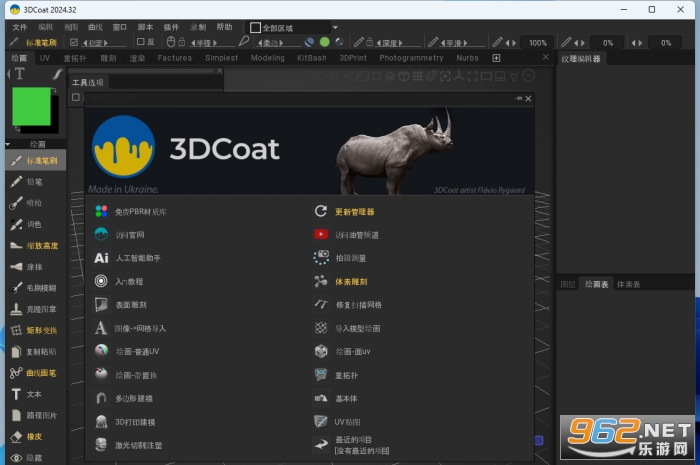Image resolution: width=700 pixels, height=465 pixels.
Task: Expand the 全部区域 dropdown
Action: click(335, 28)
